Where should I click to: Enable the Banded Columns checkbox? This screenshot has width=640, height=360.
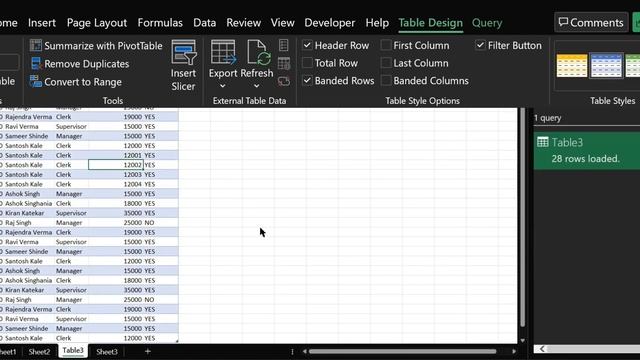tap(386, 80)
